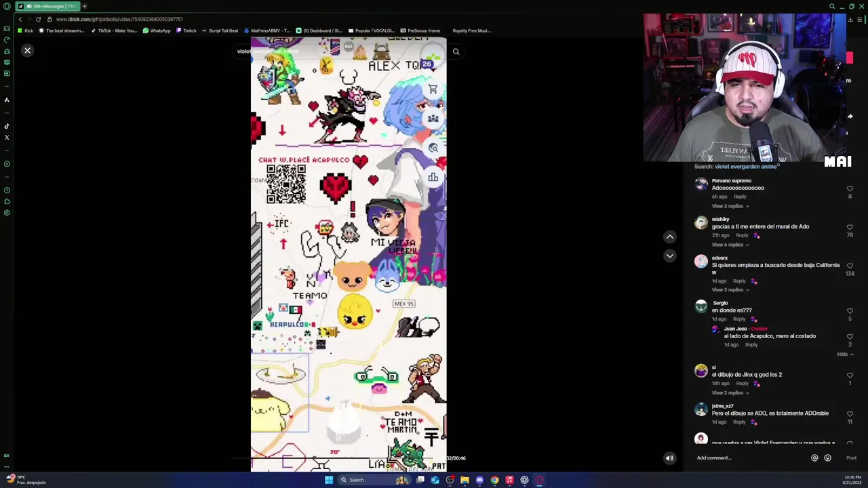
Task: Open mishiky's profile avatar
Action: pyautogui.click(x=701, y=223)
